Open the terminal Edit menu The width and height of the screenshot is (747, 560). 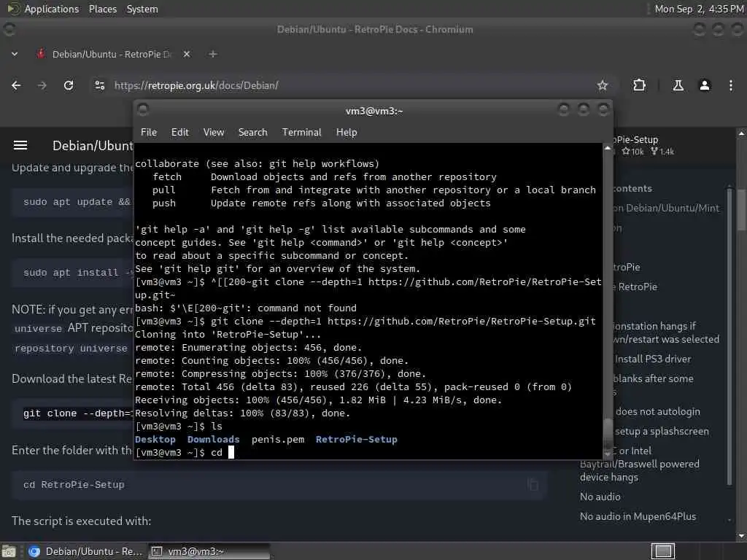[x=180, y=133]
